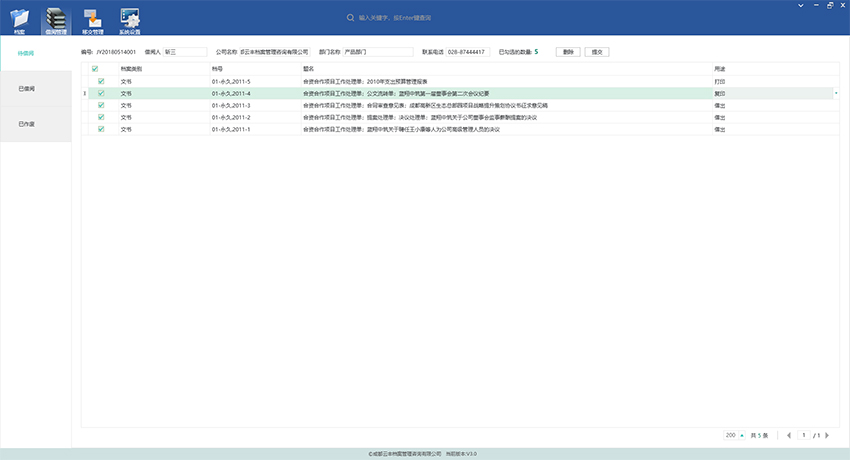Minimize the window from the title bar
This screenshot has width=850, height=460.
coord(816,5)
